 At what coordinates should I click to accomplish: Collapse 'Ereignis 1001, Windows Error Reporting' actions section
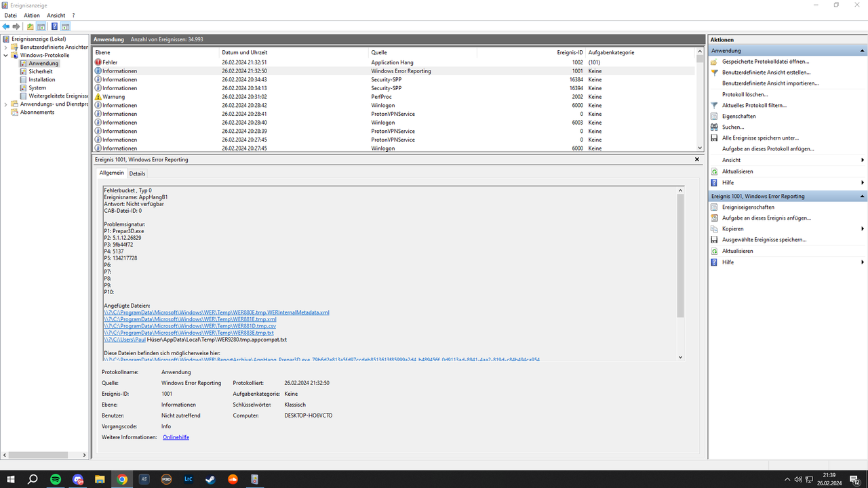(x=863, y=197)
